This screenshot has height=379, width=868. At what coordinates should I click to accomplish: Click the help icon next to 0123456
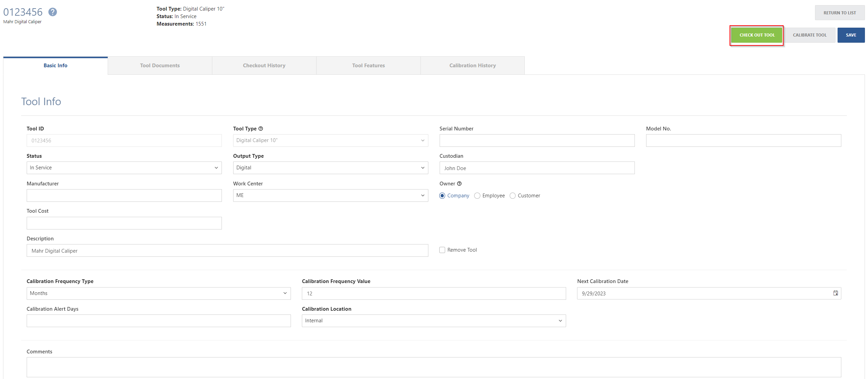pyautogui.click(x=52, y=12)
